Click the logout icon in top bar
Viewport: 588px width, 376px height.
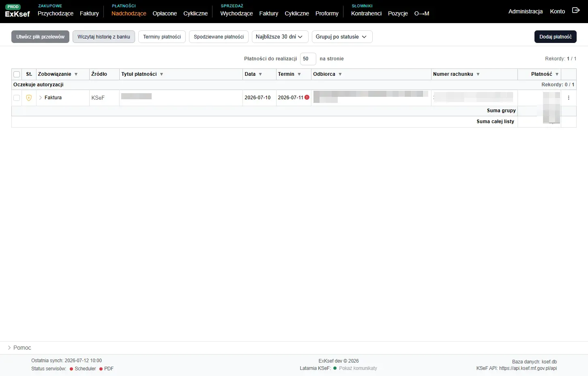tap(576, 10)
